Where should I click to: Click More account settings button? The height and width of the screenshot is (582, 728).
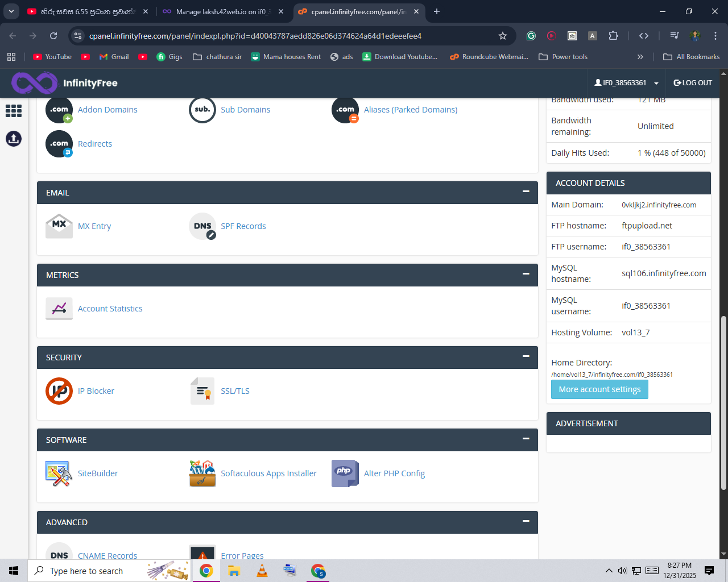point(599,389)
